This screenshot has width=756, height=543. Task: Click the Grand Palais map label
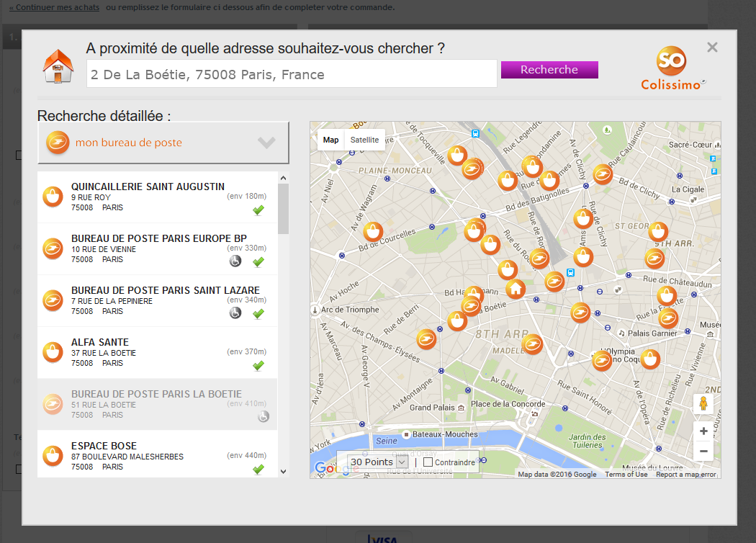click(432, 408)
